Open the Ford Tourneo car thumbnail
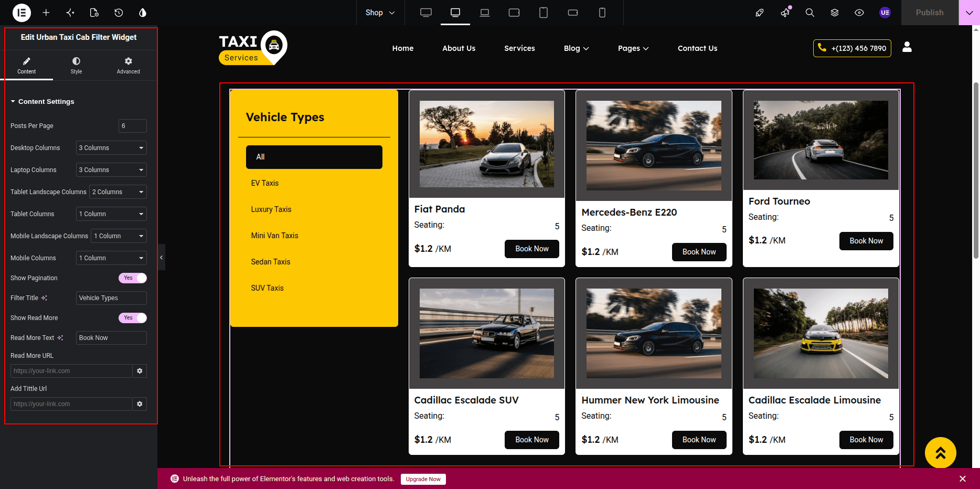The height and width of the screenshot is (489, 980). point(821,140)
